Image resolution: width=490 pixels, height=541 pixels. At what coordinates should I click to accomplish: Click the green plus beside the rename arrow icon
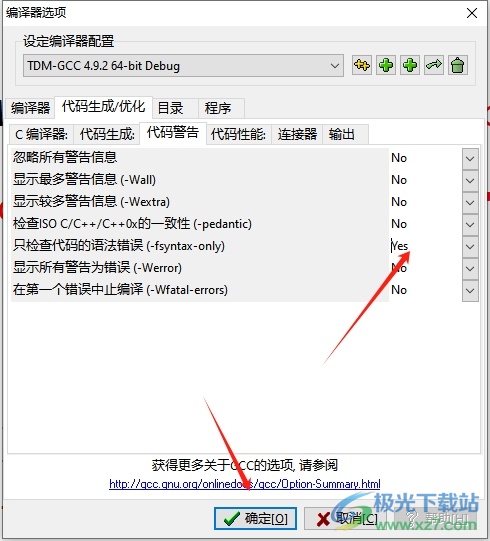410,65
